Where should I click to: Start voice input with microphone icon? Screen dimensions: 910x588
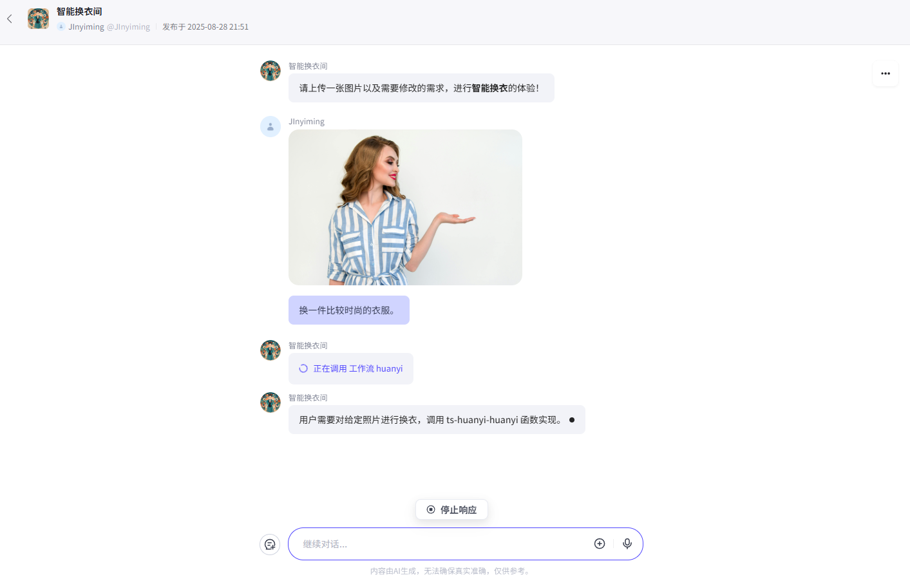point(627,544)
